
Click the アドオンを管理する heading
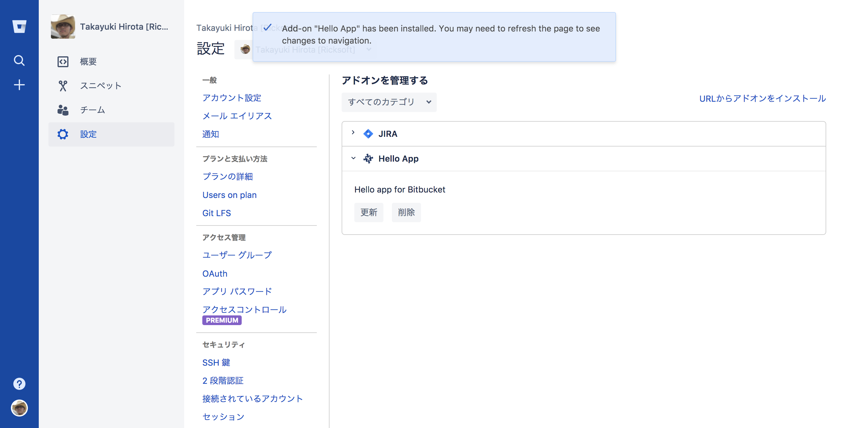tap(385, 80)
